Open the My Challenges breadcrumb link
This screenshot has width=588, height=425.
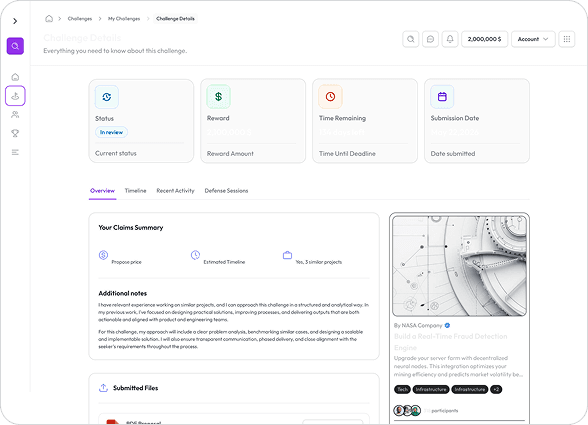124,19
